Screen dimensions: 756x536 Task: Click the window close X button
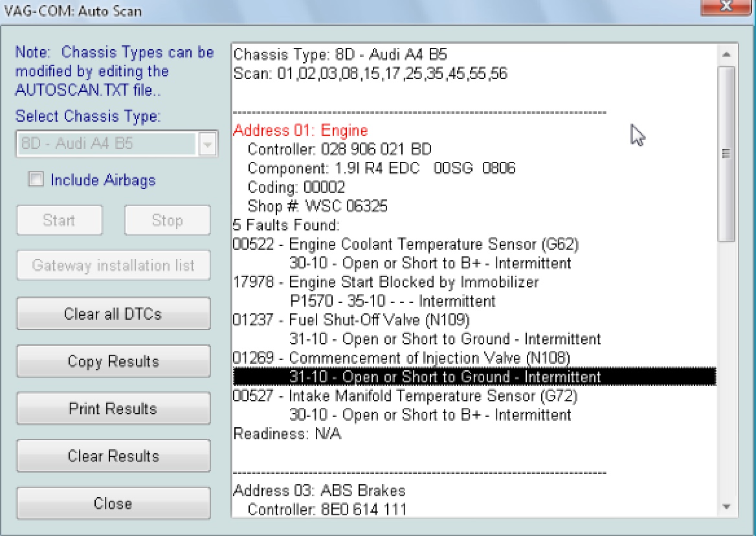[x=726, y=6]
